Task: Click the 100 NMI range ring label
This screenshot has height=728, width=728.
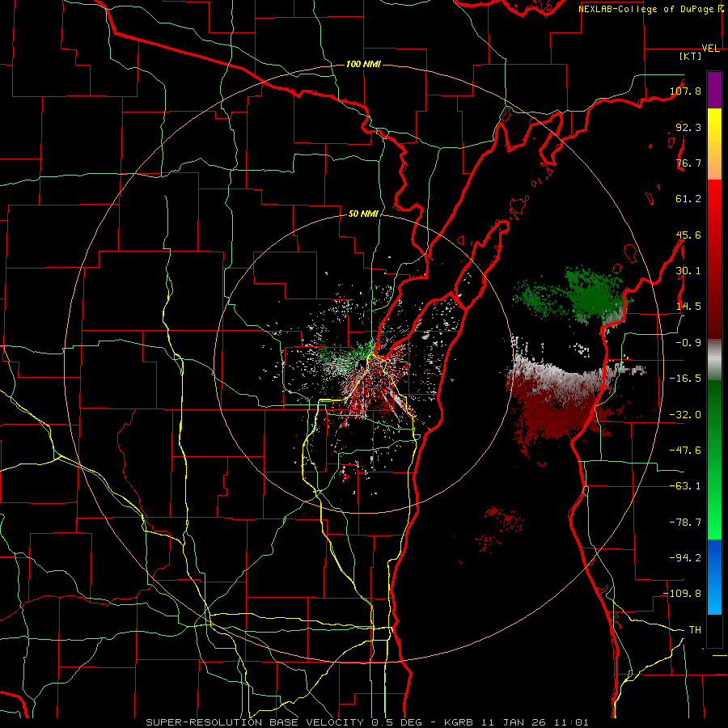Action: 363,64
